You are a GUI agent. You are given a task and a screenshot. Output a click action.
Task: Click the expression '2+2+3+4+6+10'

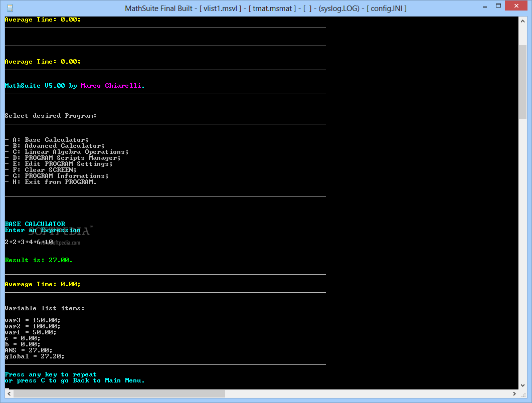tap(29, 242)
